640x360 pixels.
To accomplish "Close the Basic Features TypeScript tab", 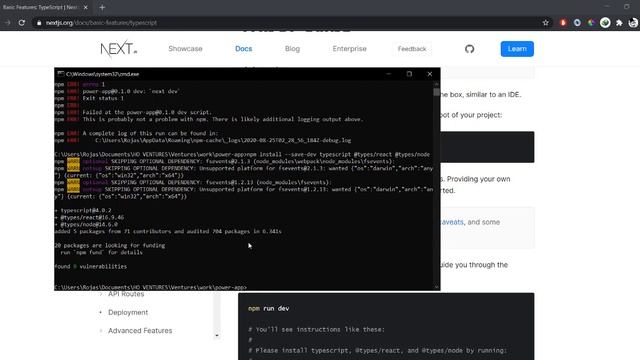I will (x=85, y=7).
